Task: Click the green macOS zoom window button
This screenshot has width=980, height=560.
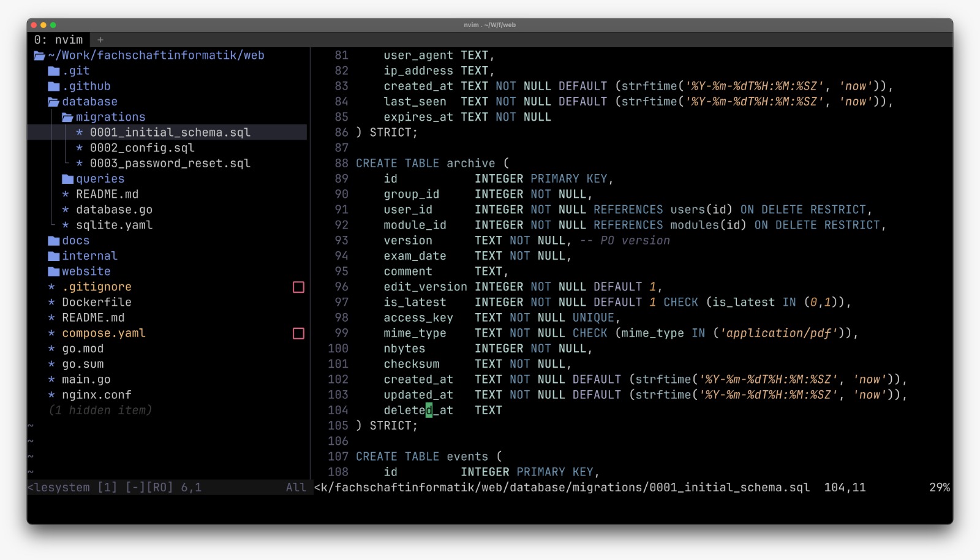Action: (53, 25)
